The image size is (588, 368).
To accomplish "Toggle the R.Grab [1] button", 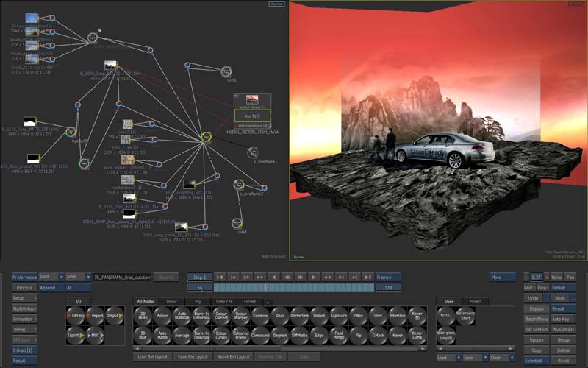I will [24, 350].
